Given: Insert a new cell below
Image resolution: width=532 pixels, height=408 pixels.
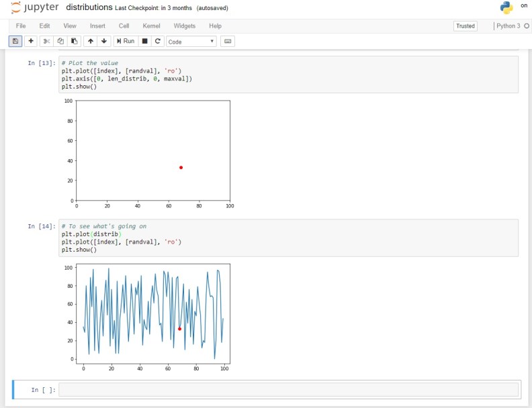Looking at the screenshot, I should point(31,42).
